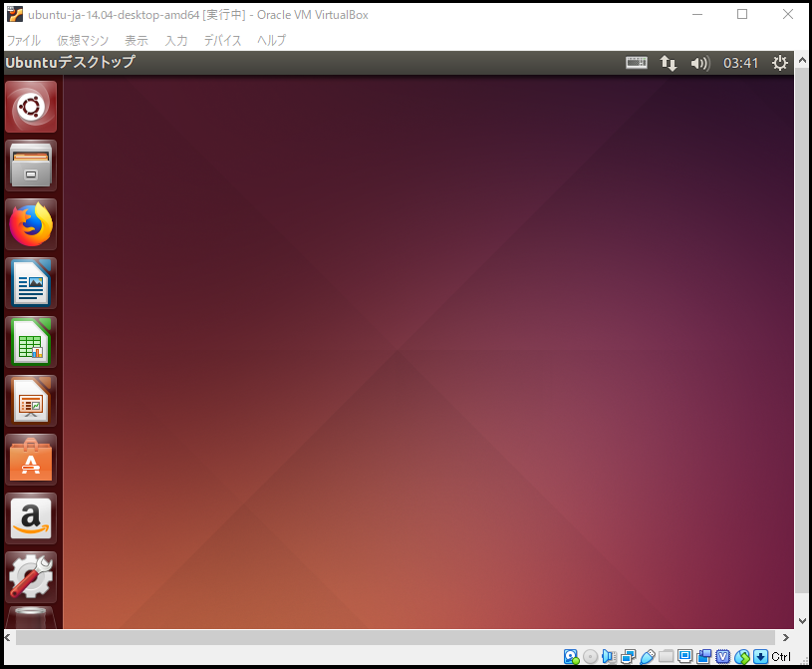Screen dimensions: 812x669
Task: Open the power session menu icon
Action: (x=780, y=63)
